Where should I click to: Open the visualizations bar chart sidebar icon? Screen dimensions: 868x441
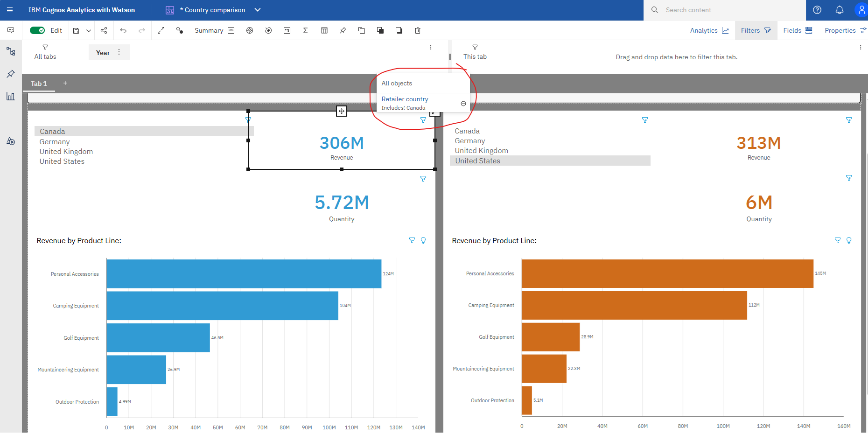click(11, 96)
